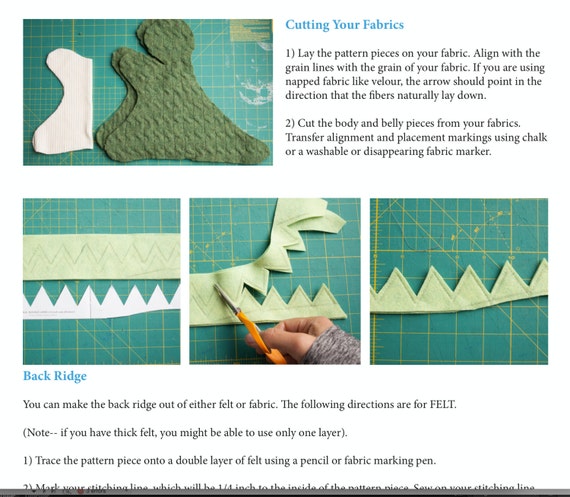Click the dark bar at the page bottom
This screenshot has height=497, width=570.
click(285, 493)
